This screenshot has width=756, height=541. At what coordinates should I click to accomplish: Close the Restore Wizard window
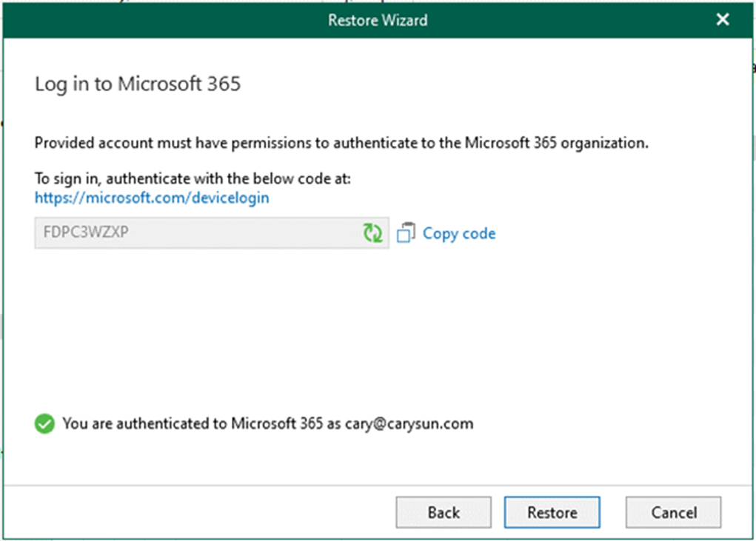pos(722,20)
